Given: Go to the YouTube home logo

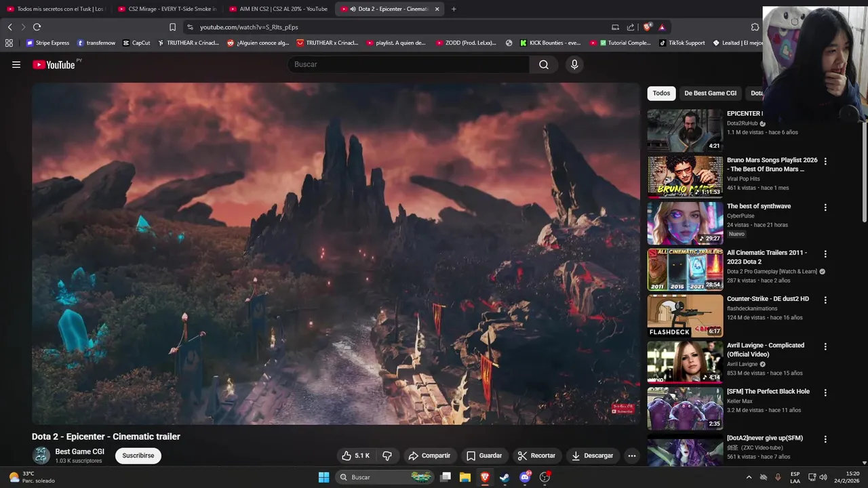Looking at the screenshot, I should [54, 64].
